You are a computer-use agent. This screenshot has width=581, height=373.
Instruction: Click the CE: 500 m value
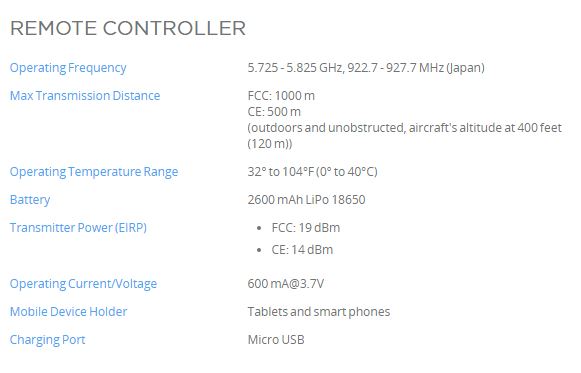tap(274, 111)
